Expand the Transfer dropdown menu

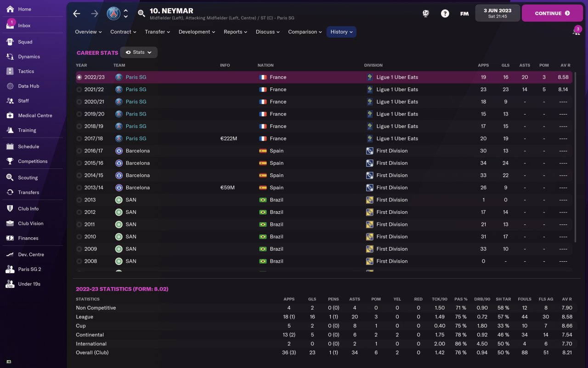pos(157,32)
